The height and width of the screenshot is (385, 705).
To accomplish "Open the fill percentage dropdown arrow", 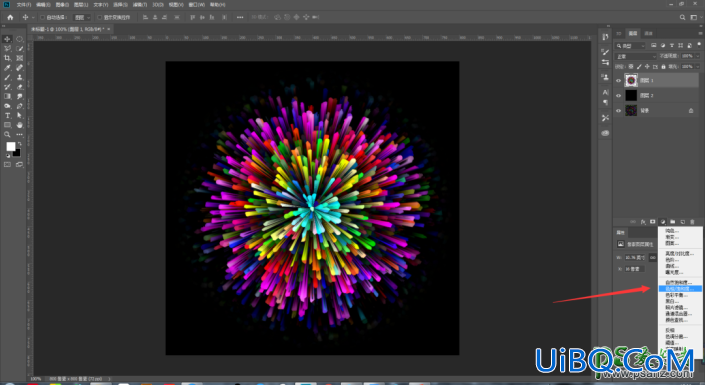I will 697,67.
